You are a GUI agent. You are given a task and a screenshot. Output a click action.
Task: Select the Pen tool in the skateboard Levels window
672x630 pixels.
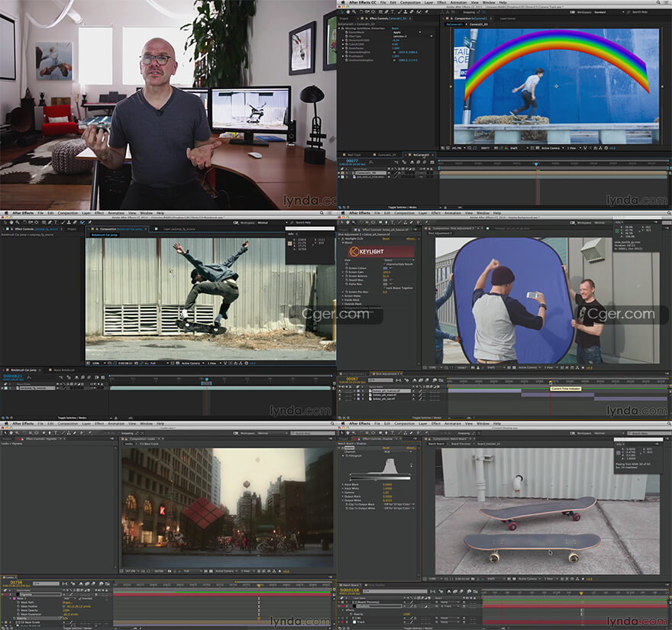(x=386, y=433)
